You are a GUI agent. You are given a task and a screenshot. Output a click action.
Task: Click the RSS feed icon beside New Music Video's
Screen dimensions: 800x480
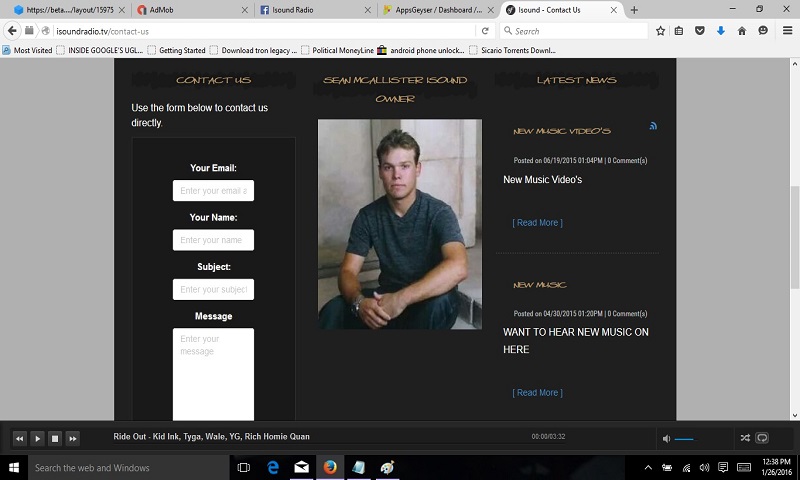pyautogui.click(x=653, y=125)
